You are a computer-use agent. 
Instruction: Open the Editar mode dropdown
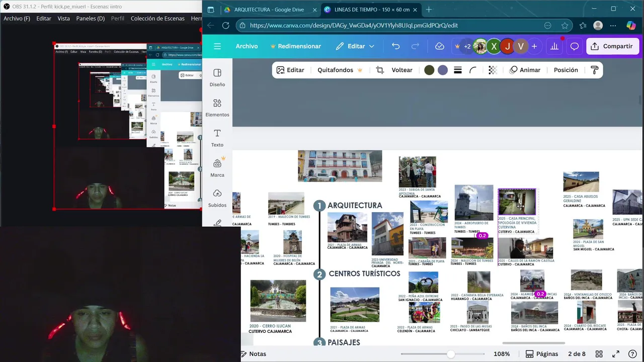coord(355,46)
